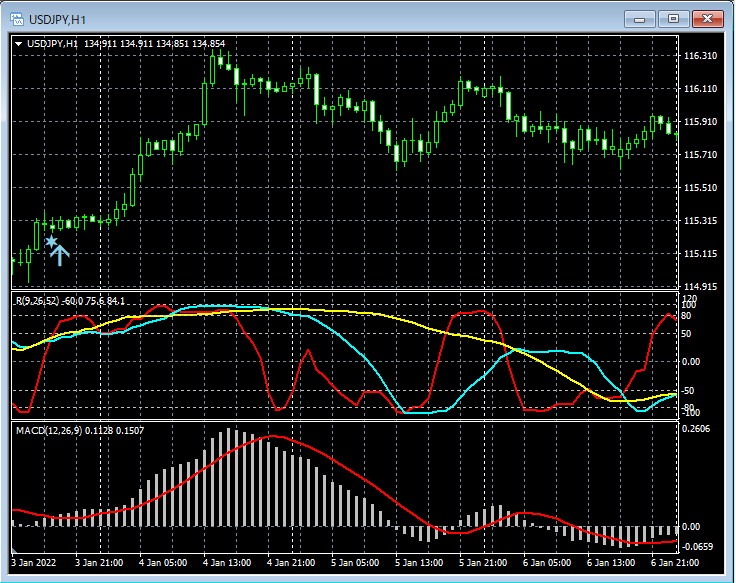This screenshot has height=583, width=736.
Task: Select the blue up arrow on the chart
Action: 60,255
